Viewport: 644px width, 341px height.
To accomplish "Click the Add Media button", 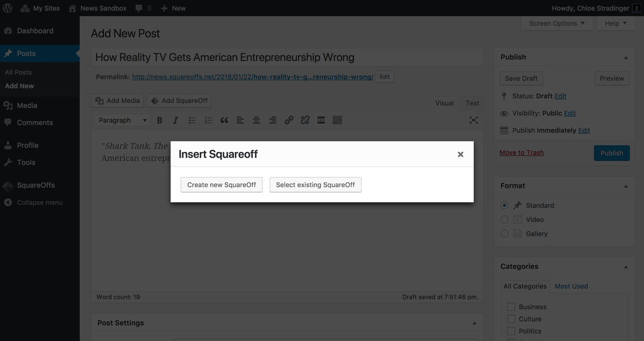I will tap(118, 100).
